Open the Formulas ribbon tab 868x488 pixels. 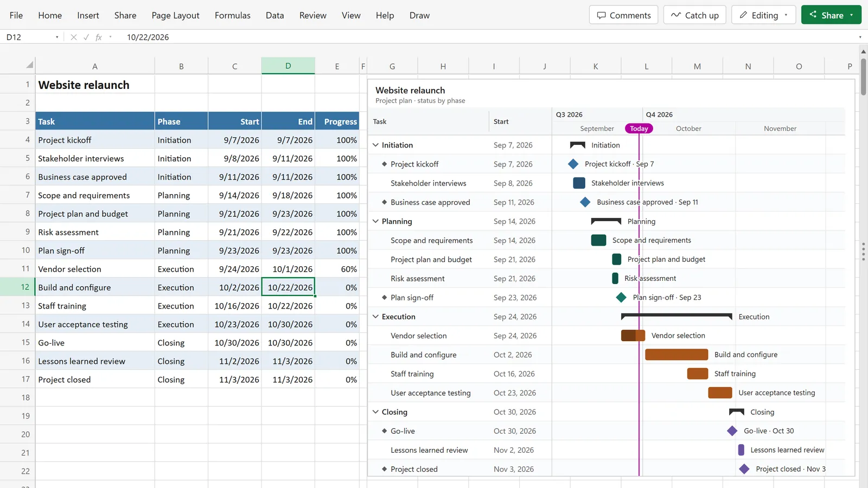point(232,15)
